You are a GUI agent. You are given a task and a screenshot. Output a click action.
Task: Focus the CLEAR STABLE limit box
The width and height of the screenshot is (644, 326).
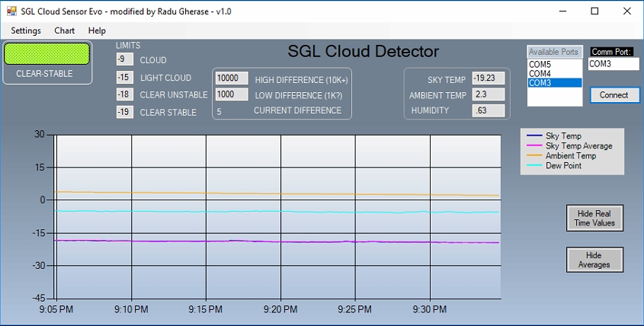pos(124,112)
